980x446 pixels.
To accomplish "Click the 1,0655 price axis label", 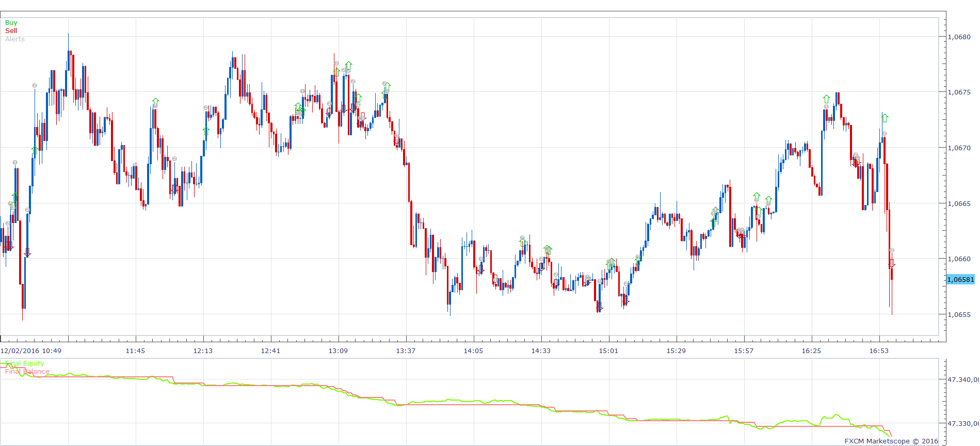I will 959,314.
